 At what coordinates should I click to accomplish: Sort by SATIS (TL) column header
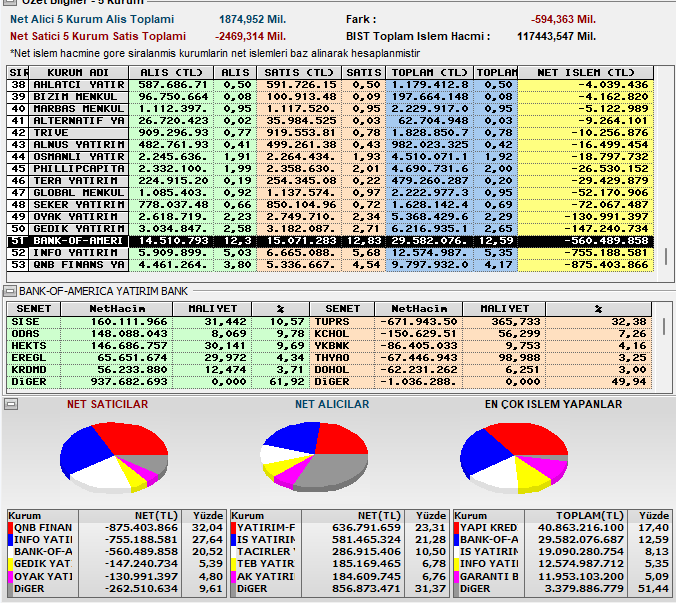[299, 72]
